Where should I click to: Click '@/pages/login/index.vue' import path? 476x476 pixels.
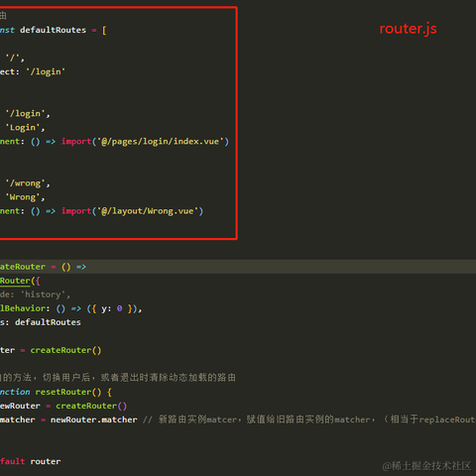click(161, 142)
